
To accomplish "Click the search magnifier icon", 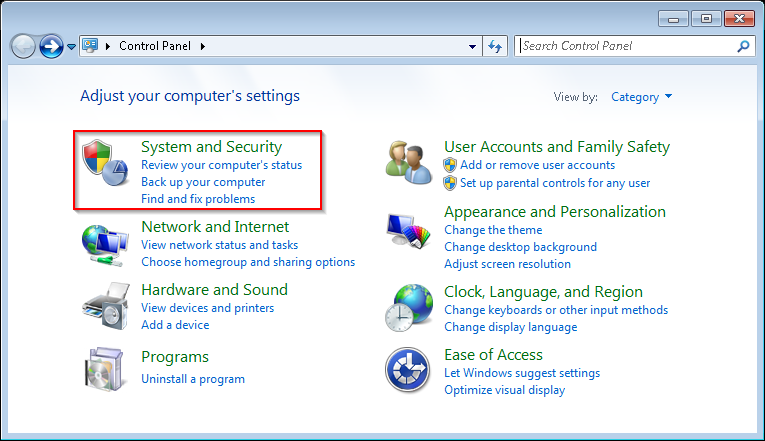I will (743, 46).
